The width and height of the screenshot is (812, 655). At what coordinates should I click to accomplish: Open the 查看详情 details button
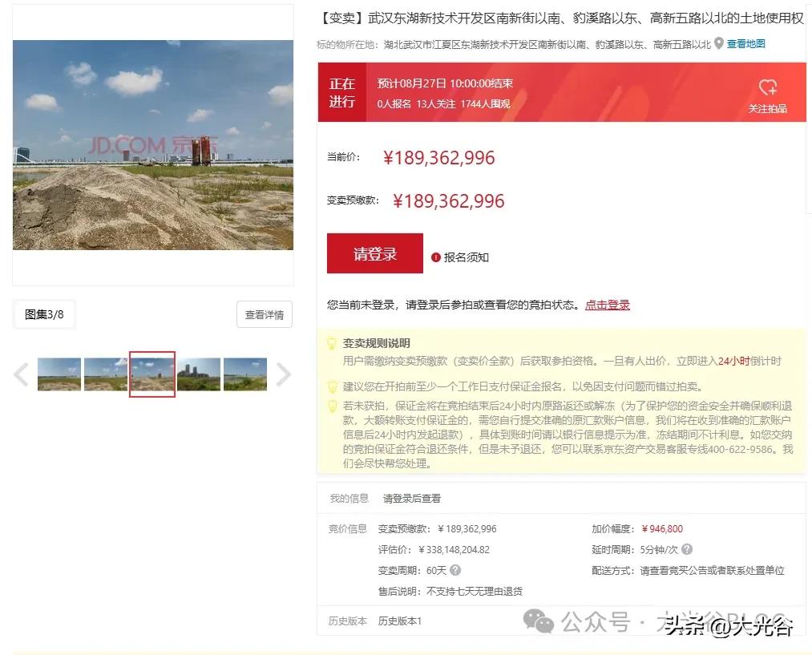[265, 314]
